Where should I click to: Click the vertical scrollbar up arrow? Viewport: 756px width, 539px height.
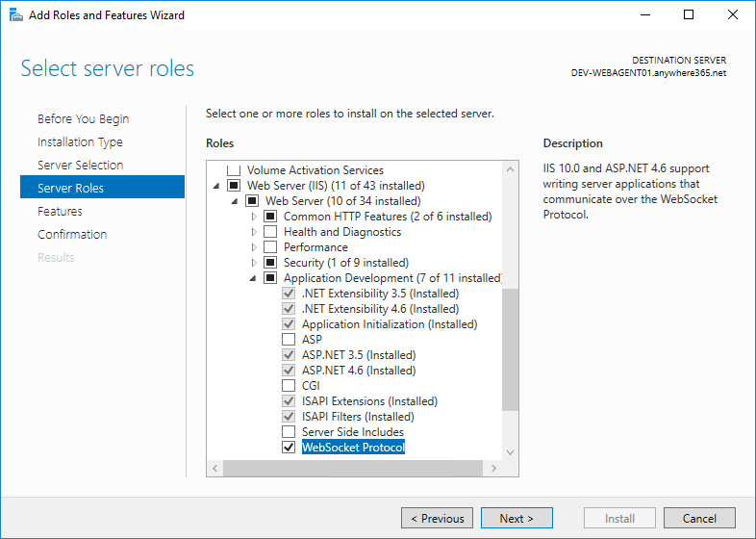pos(510,169)
